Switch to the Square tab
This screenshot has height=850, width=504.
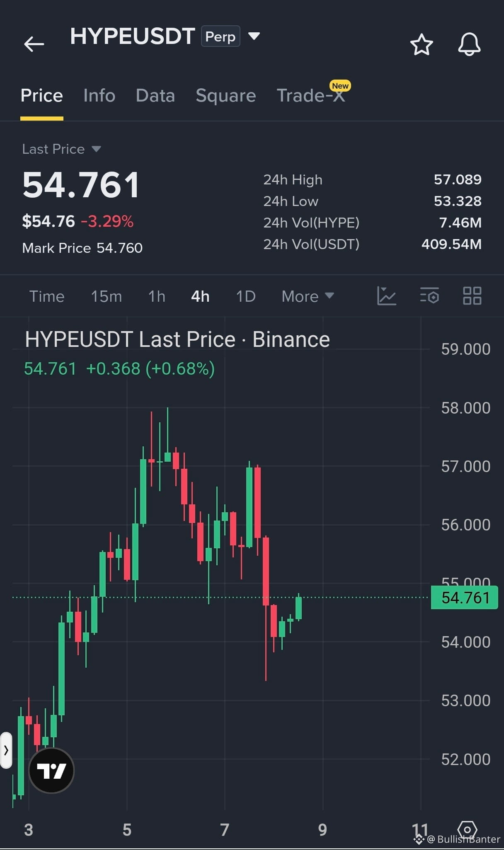click(226, 96)
